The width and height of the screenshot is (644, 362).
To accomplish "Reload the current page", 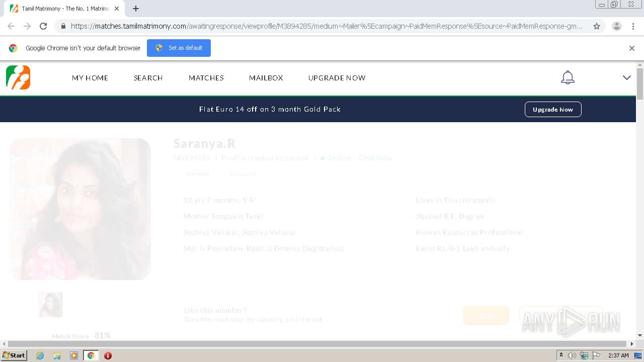I will (x=43, y=26).
